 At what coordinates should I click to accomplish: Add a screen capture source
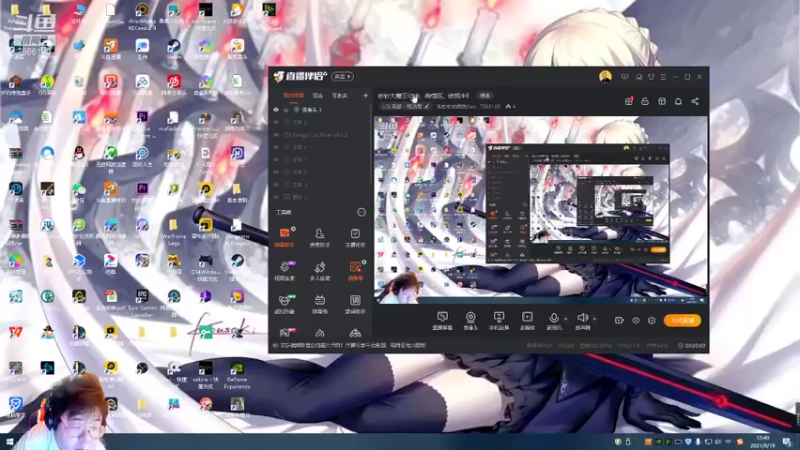point(442,320)
